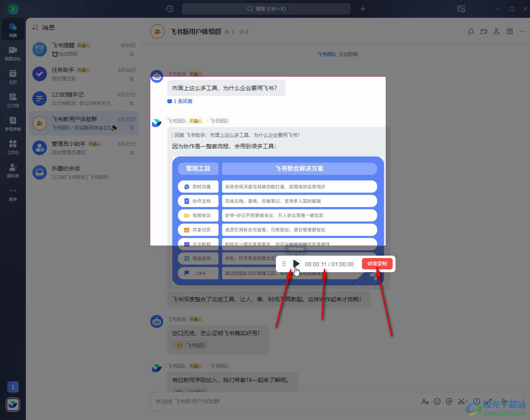Click the 飞书团队 reaction under 空口无凭 message
Image resolution: width=530 pixels, height=420 pixels.
click(x=191, y=345)
